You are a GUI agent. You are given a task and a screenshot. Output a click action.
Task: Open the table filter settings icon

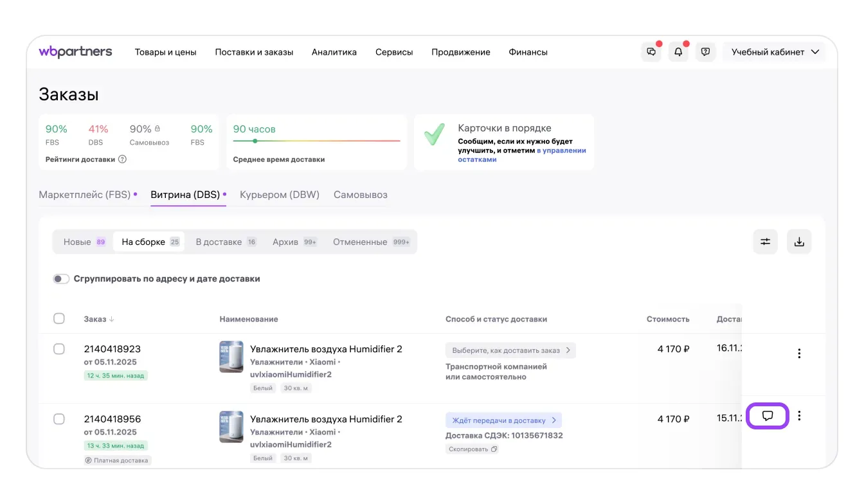tap(766, 242)
